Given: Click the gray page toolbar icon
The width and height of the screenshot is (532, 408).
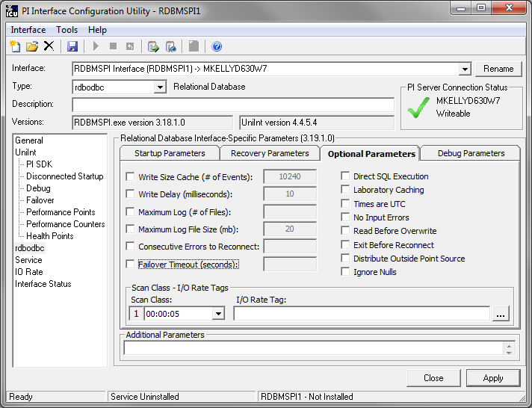Looking at the screenshot, I should [194, 46].
